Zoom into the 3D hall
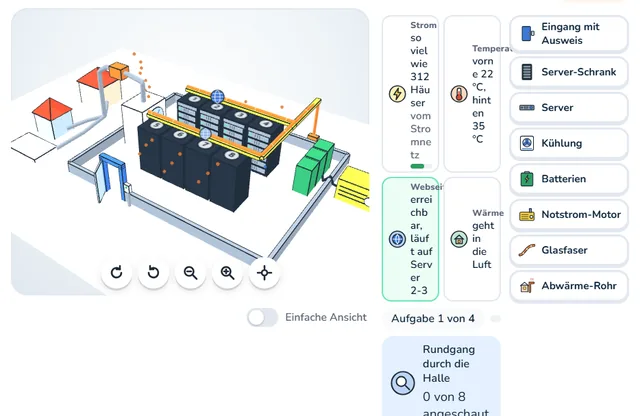The height and width of the screenshot is (416, 640). point(227,273)
